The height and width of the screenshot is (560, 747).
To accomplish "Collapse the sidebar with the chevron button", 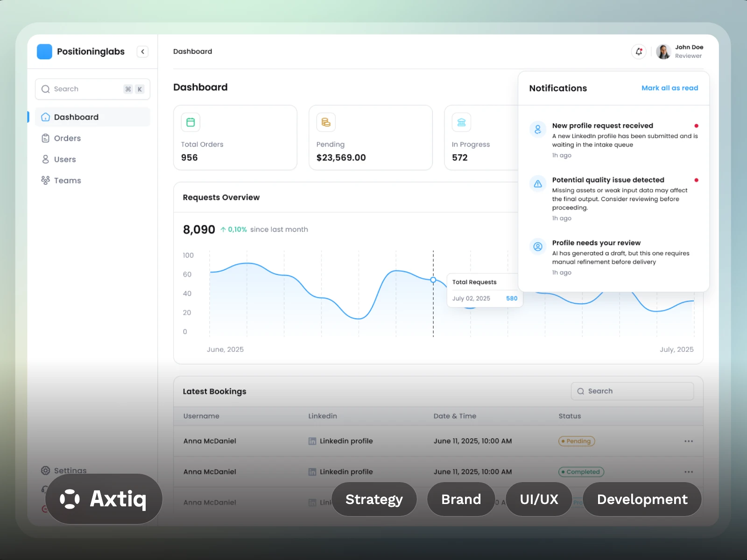I will point(142,51).
